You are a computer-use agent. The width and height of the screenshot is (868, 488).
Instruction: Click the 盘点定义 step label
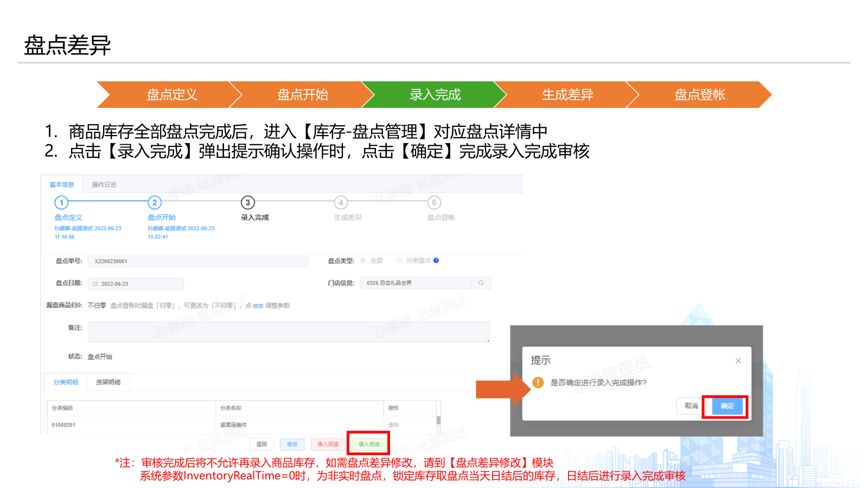68,217
